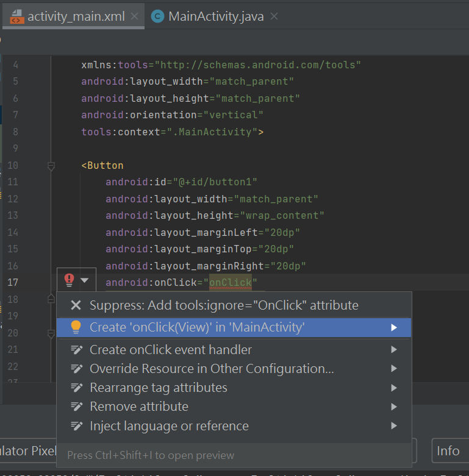Collapse the Button tag fold marker on line 10

click(51, 166)
